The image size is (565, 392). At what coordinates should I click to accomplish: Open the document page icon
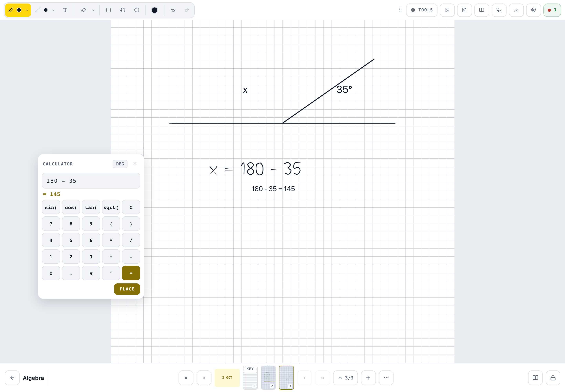(x=464, y=10)
